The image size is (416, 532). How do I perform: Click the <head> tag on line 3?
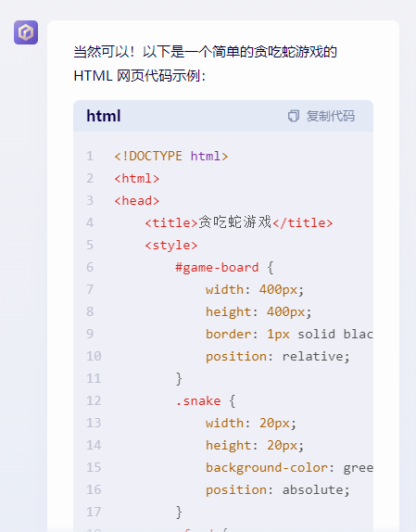(137, 200)
